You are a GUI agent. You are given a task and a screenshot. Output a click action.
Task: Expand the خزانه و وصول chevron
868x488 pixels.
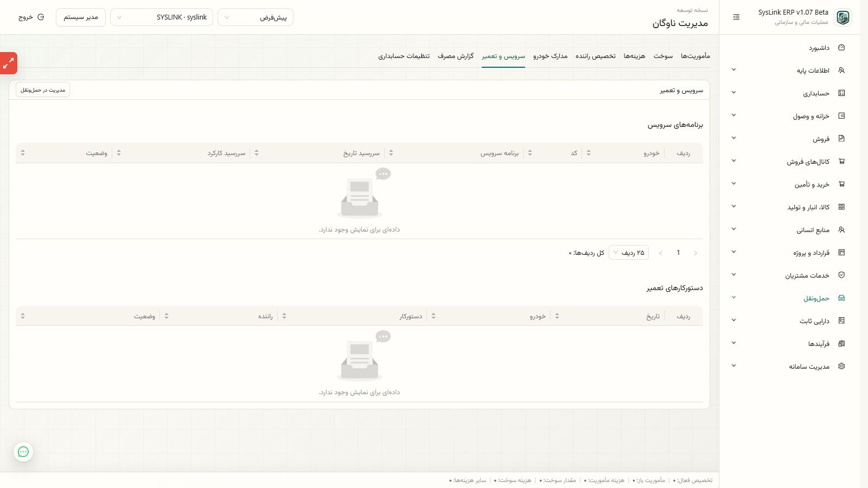pos(734,115)
